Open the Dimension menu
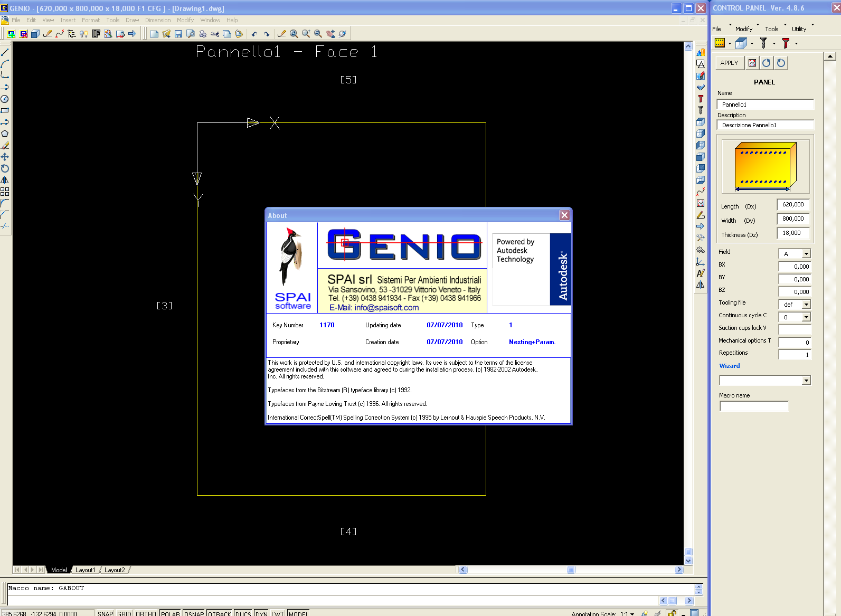Viewport: 841px width, 616px height. click(158, 20)
